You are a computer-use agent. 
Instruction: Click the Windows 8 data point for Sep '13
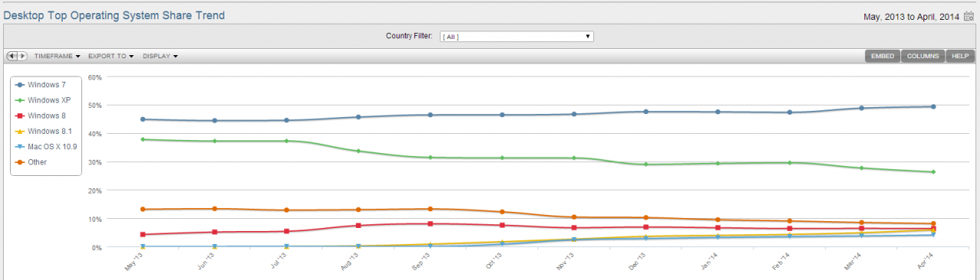(x=430, y=223)
